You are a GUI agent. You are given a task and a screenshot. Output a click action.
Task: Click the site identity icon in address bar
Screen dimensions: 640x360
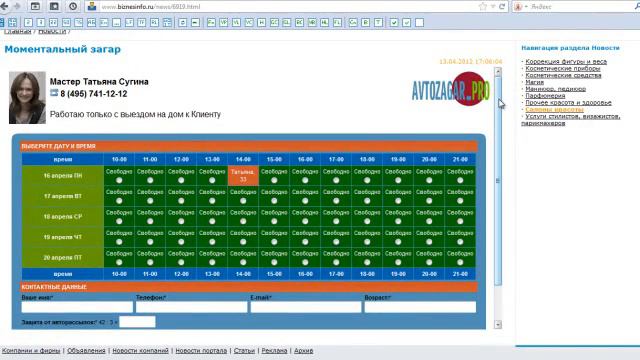pos(92,6)
